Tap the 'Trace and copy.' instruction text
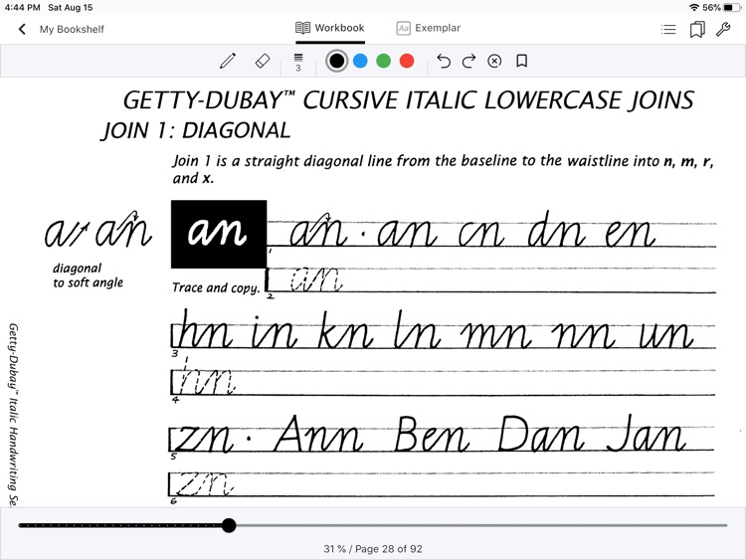Image resolution: width=746 pixels, height=560 pixels. click(x=216, y=287)
